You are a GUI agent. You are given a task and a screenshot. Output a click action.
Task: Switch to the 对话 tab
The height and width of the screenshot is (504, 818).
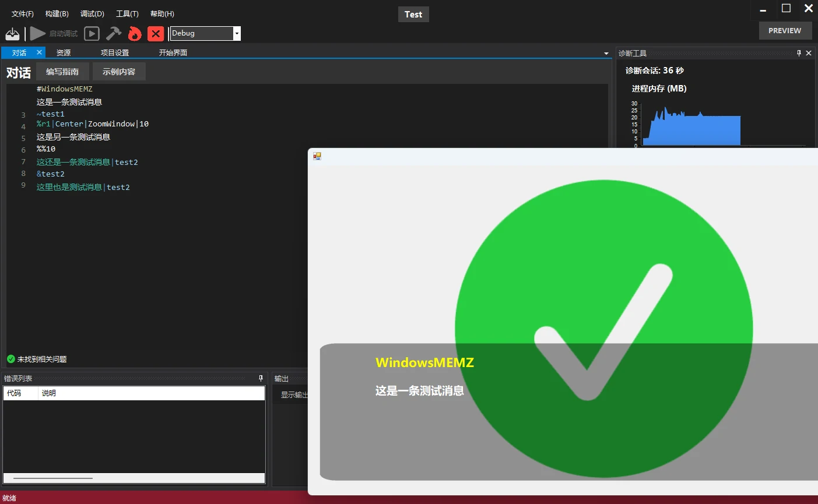pos(19,52)
